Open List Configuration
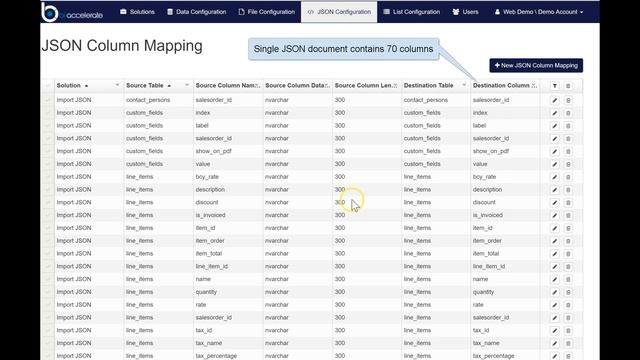Screen dimensions: 640x360 [x=411, y=12]
